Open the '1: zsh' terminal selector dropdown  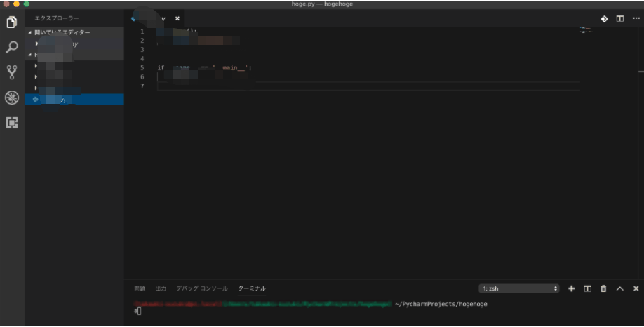coord(519,288)
